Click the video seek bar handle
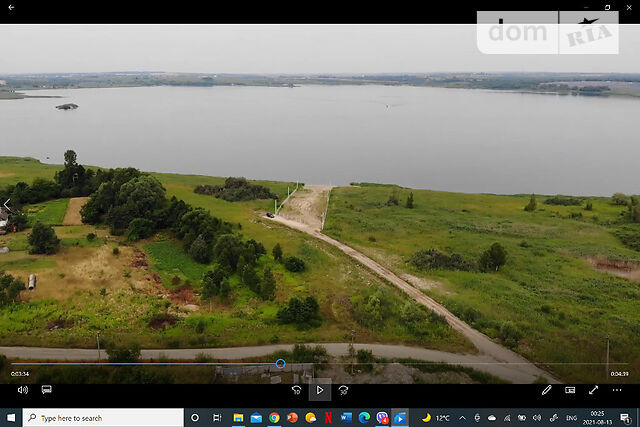 pyautogui.click(x=280, y=364)
